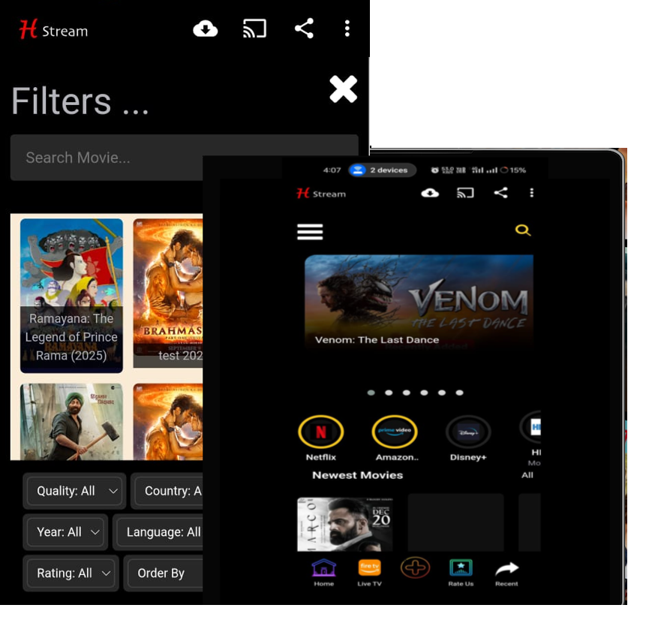Viewport: 658px width, 644px height.
Task: Open the turbaned man with hammer poster
Action: pyautogui.click(x=71, y=422)
